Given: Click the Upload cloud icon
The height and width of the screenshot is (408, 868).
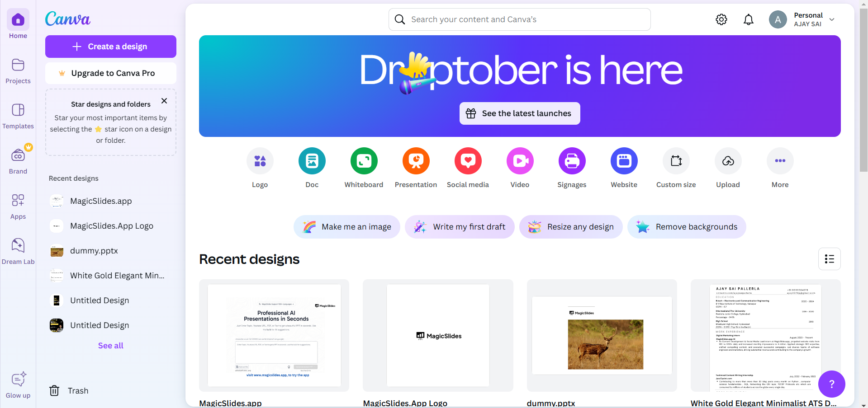Looking at the screenshot, I should (728, 161).
